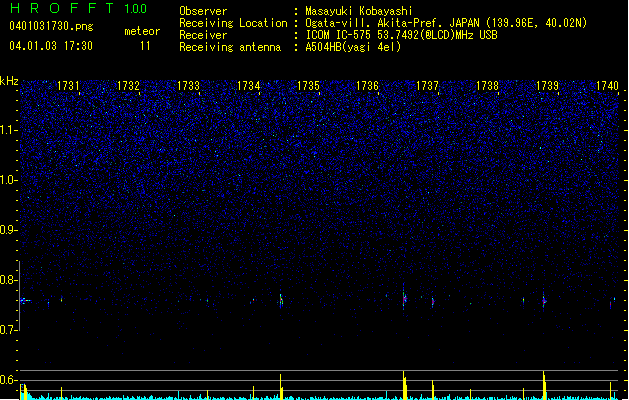Click time marker 1740
Image resolution: width=629 pixels, height=400 pixels.
pos(607,86)
